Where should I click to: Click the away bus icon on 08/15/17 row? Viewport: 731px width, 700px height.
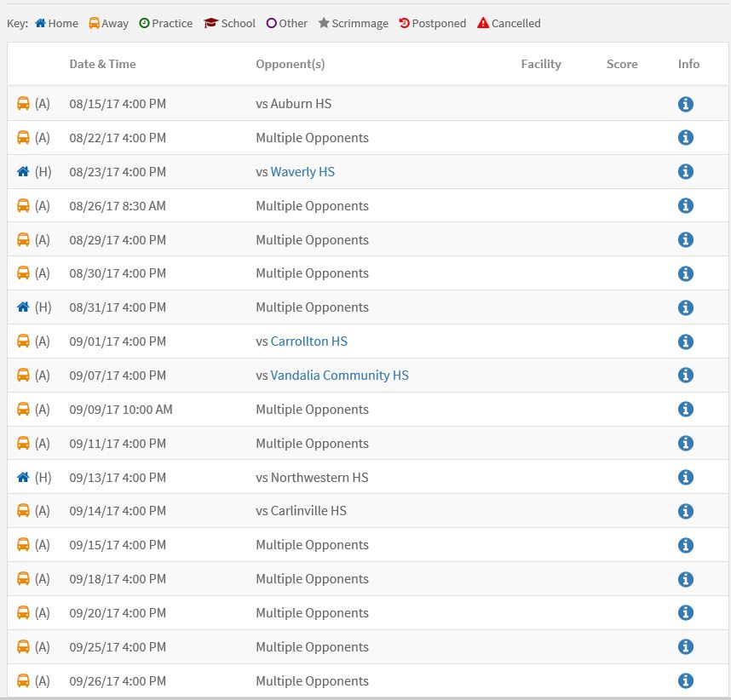23,103
